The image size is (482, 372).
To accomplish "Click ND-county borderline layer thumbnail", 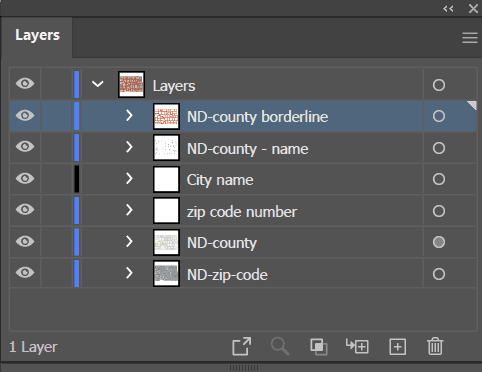I will click(166, 116).
